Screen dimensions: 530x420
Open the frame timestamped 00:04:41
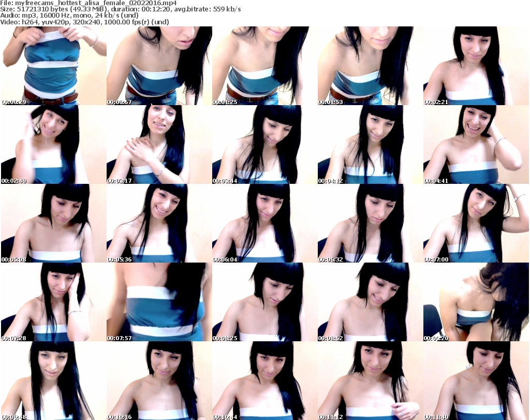click(x=476, y=144)
